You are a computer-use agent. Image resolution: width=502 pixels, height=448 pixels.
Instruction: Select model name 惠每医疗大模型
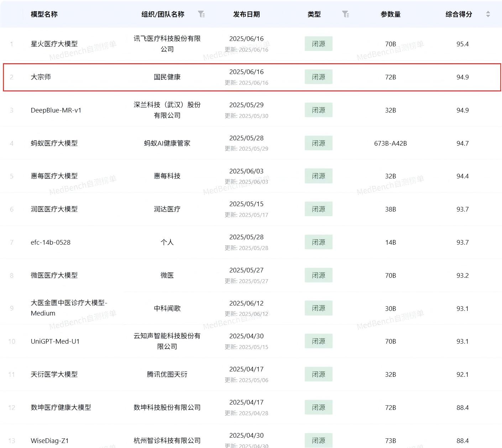(54, 176)
